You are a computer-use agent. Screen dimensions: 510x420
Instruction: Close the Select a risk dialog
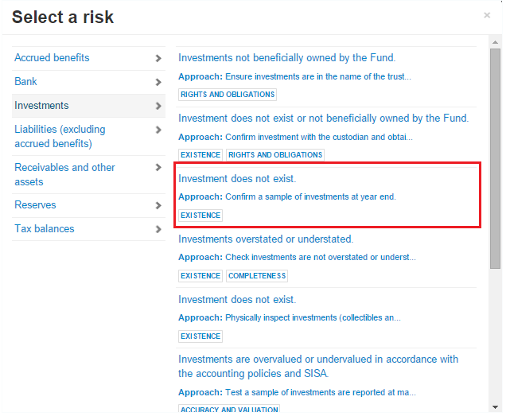pyautogui.click(x=487, y=15)
